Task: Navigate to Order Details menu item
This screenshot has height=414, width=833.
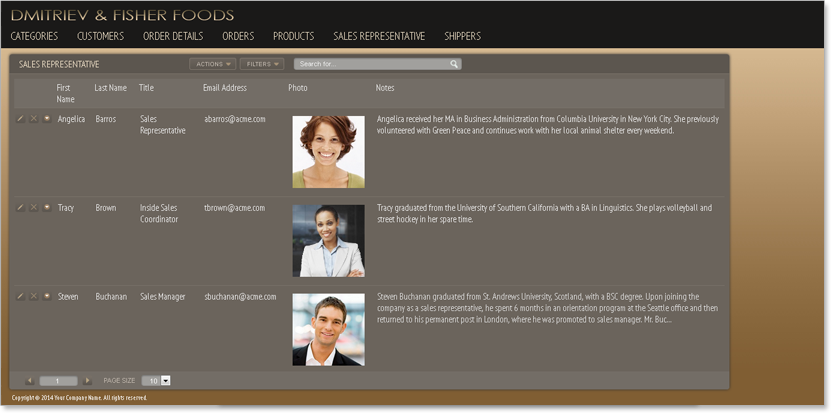Action: pos(173,36)
